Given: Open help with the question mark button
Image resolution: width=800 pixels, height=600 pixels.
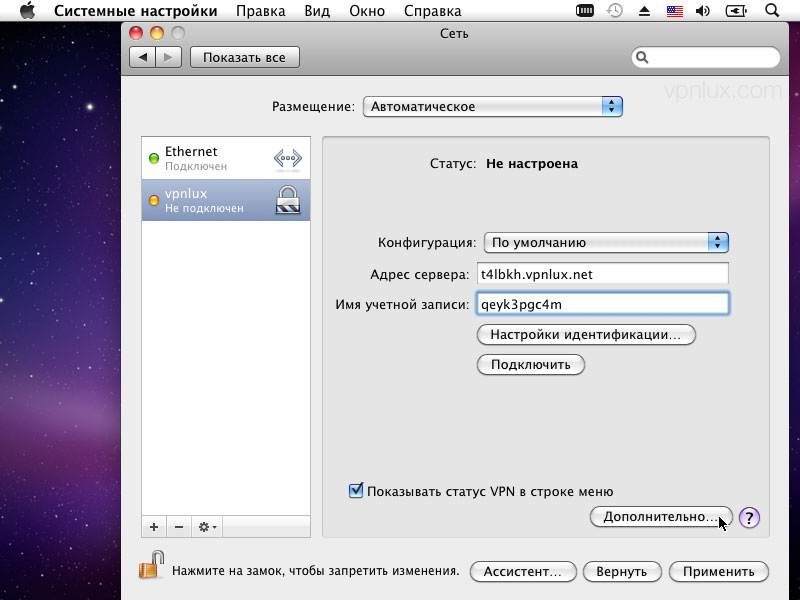Looking at the screenshot, I should [x=749, y=517].
